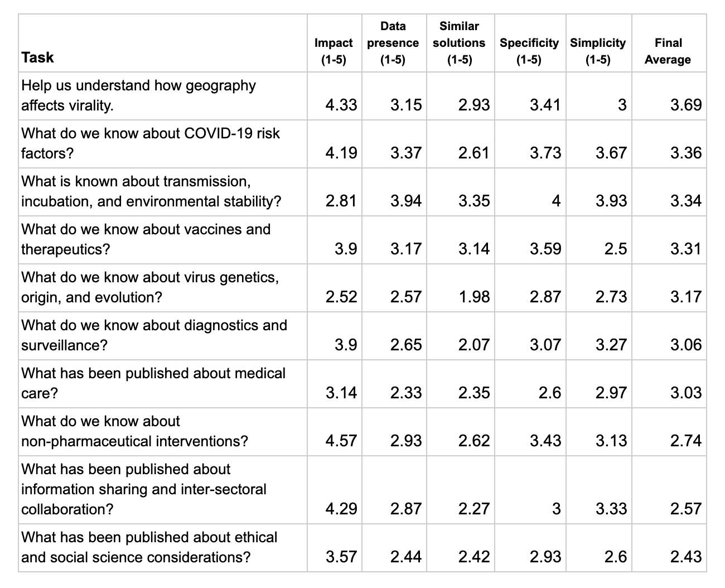This screenshot has height=588, width=725.
Task: Select the COVID-19 risk factors task cell
Action: (162, 144)
